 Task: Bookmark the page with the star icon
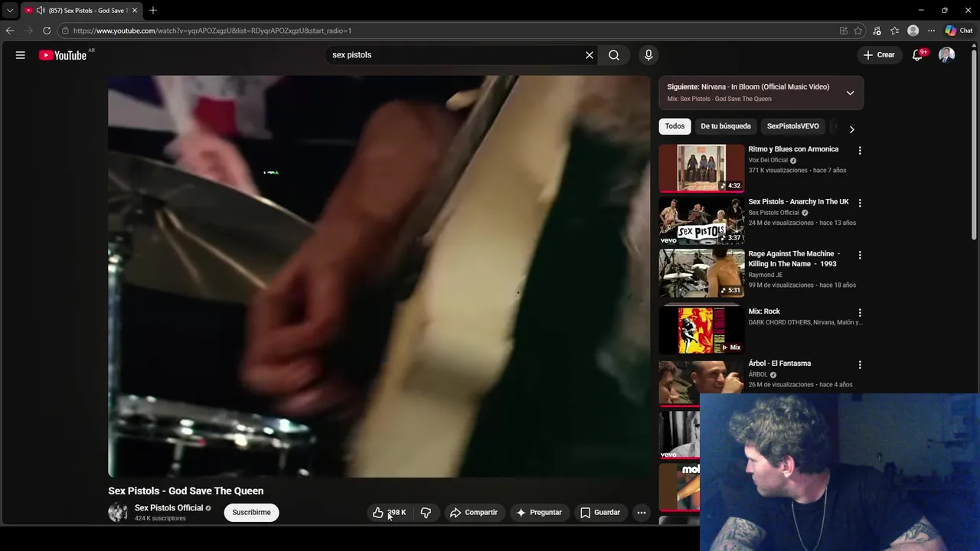858,31
